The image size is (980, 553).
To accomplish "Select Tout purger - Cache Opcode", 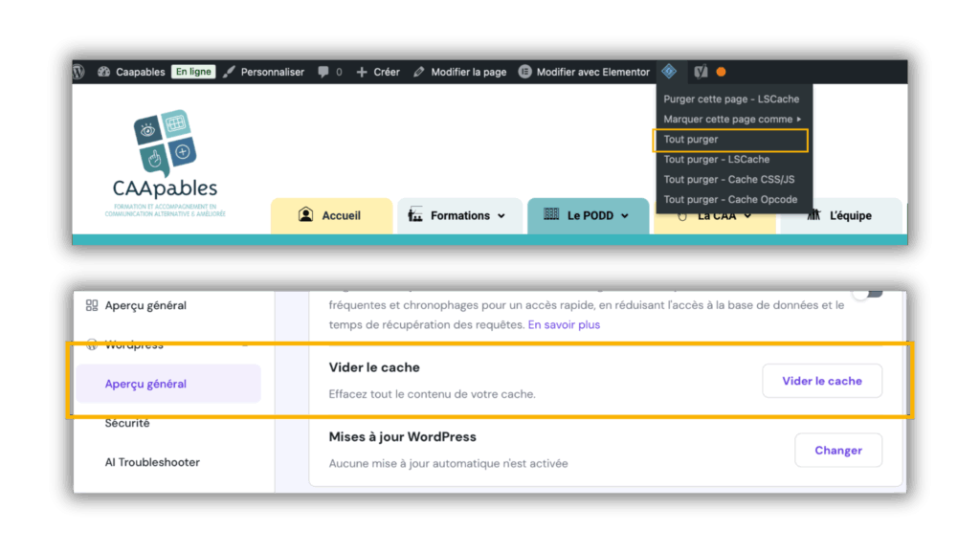I will coord(731,199).
